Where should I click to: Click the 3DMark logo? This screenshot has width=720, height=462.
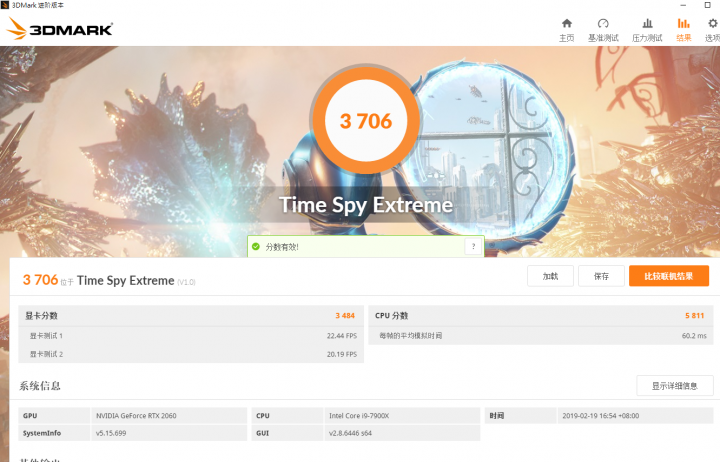[x=59, y=29]
